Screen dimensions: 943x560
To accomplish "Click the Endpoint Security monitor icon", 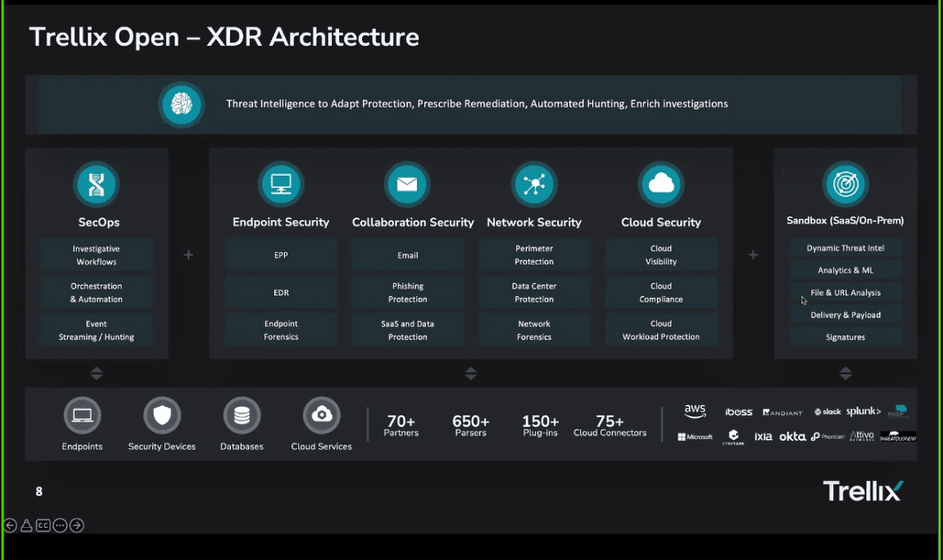I will point(280,185).
